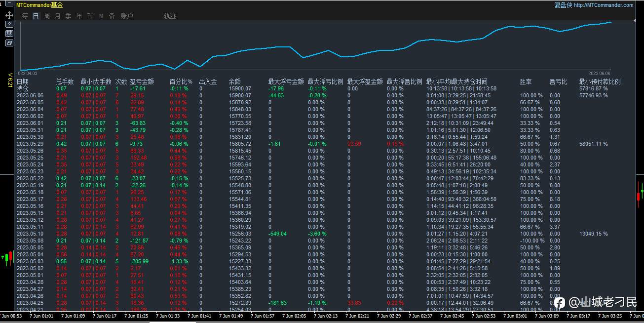
Task: Click the 盈亏金额 column header
Action: click(x=142, y=81)
